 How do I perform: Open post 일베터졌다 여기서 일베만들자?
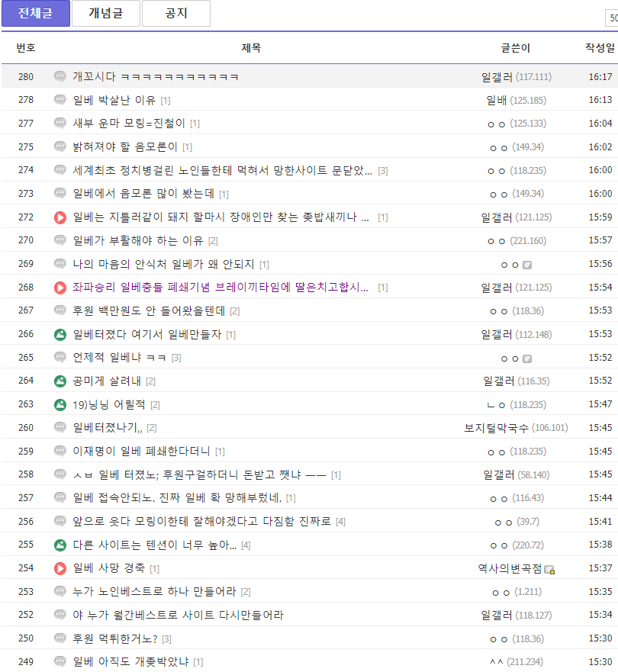pos(147,334)
